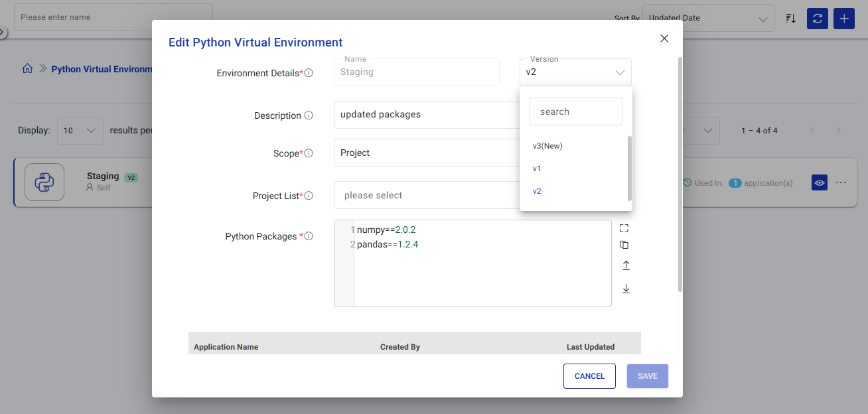This screenshot has width=868, height=414.
Task: Click the info icon next to Scope
Action: [309, 153]
